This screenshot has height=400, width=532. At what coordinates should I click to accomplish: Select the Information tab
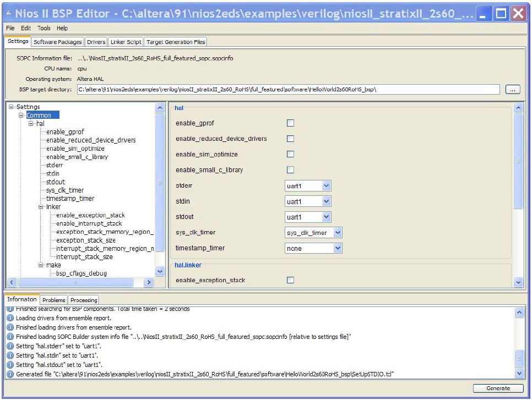pos(22,299)
